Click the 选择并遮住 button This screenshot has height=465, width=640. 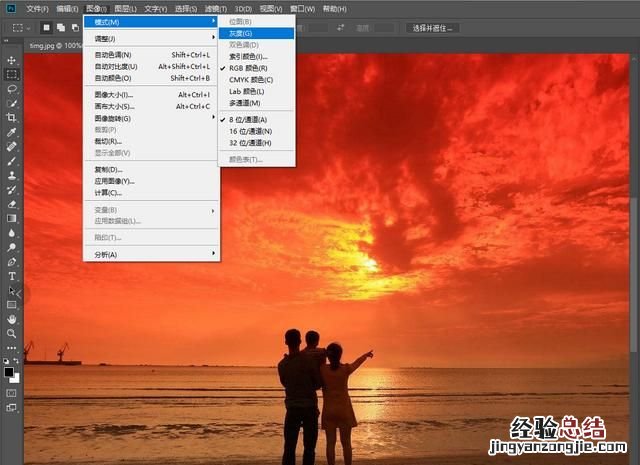coord(433,28)
